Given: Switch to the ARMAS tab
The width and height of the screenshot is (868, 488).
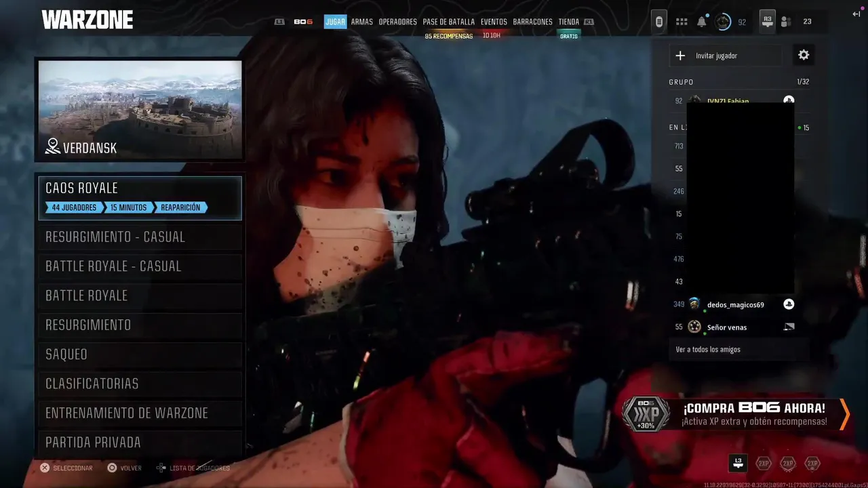Looking at the screenshot, I should point(361,22).
